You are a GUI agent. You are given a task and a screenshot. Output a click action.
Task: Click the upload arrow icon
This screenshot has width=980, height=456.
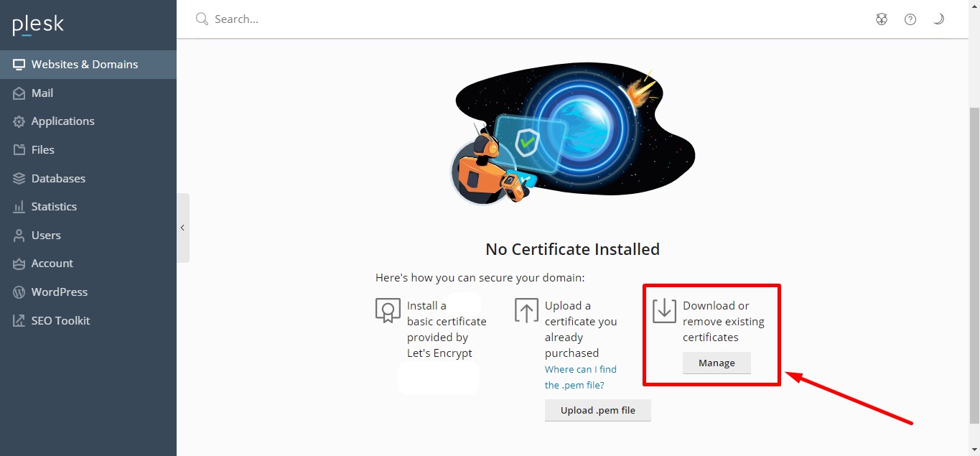point(526,310)
